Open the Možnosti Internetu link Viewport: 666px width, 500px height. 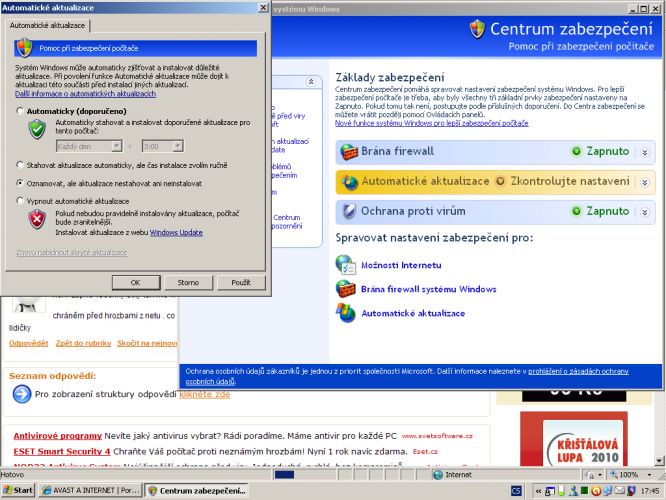point(401,265)
